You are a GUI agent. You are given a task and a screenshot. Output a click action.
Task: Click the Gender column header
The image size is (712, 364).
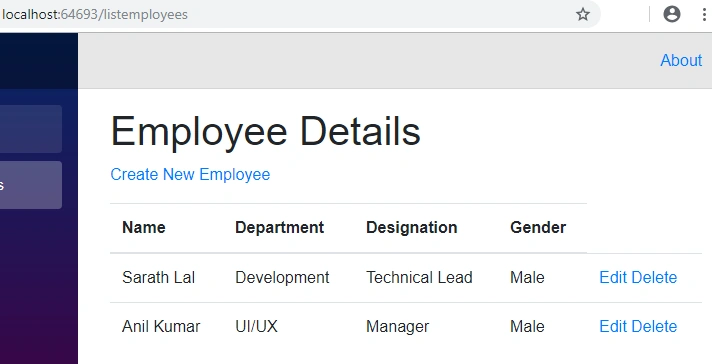pos(538,227)
